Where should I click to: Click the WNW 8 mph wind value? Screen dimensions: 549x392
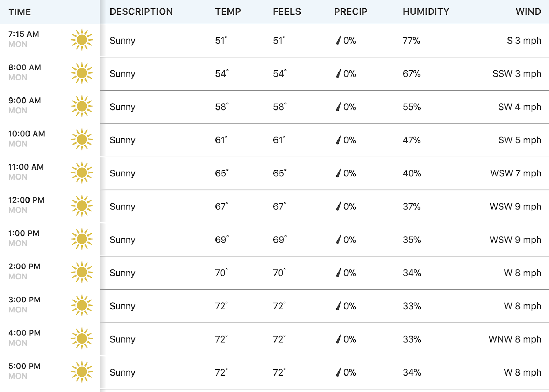point(515,339)
